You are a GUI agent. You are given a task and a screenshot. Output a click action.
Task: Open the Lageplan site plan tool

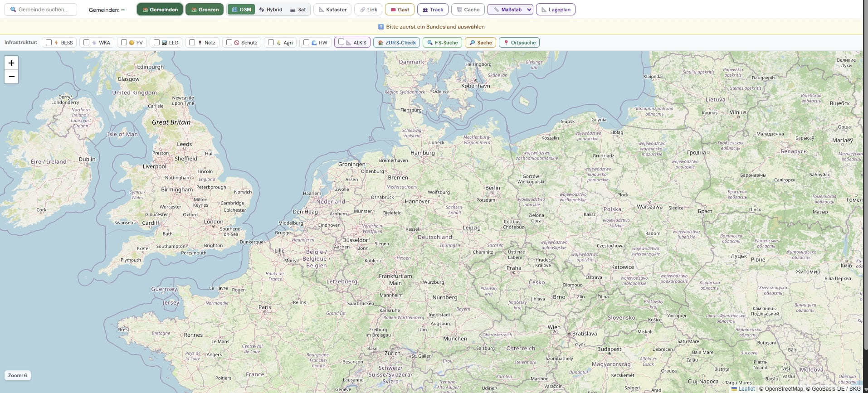pos(556,10)
